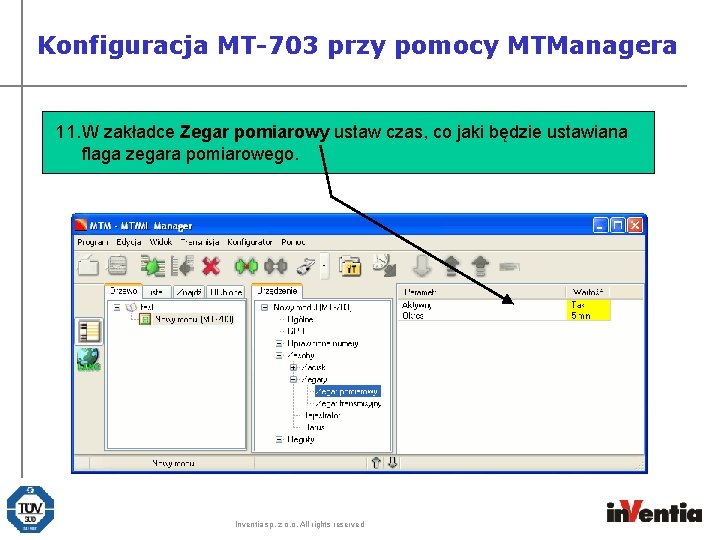Screen dimensions: 720x540
Task: Select Ogólne in the device tree
Action: coord(300,319)
